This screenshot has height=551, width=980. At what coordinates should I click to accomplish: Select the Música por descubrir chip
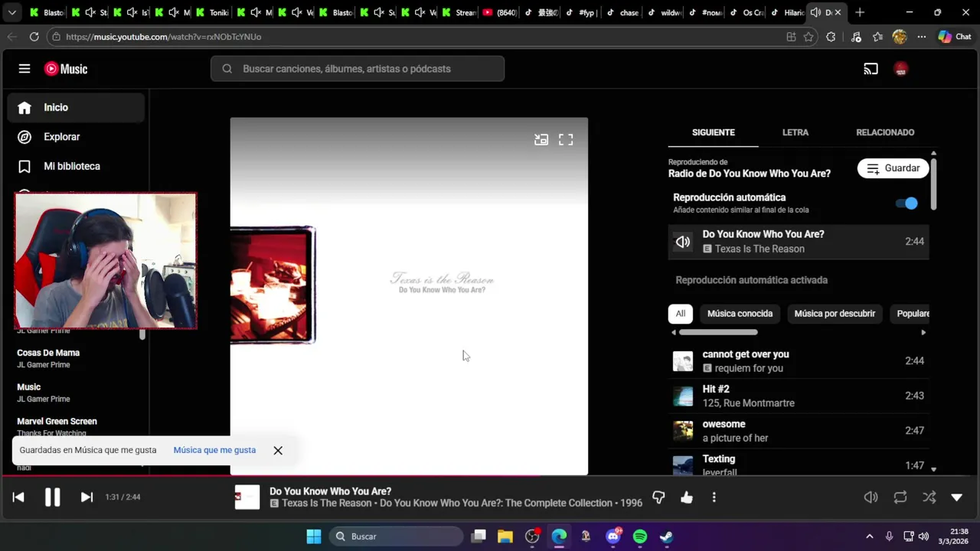point(835,314)
